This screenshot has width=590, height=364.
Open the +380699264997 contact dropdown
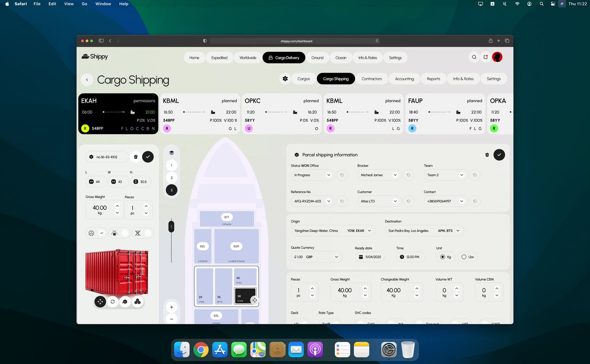click(445, 201)
